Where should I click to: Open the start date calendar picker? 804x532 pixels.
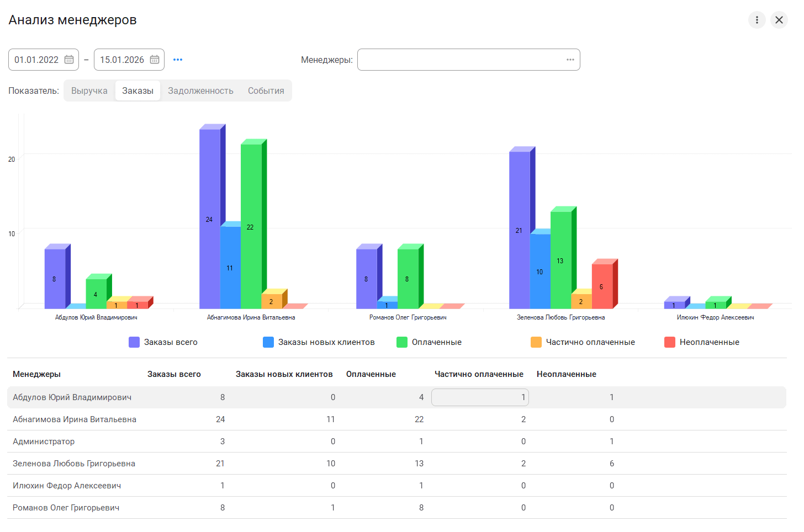click(69, 60)
